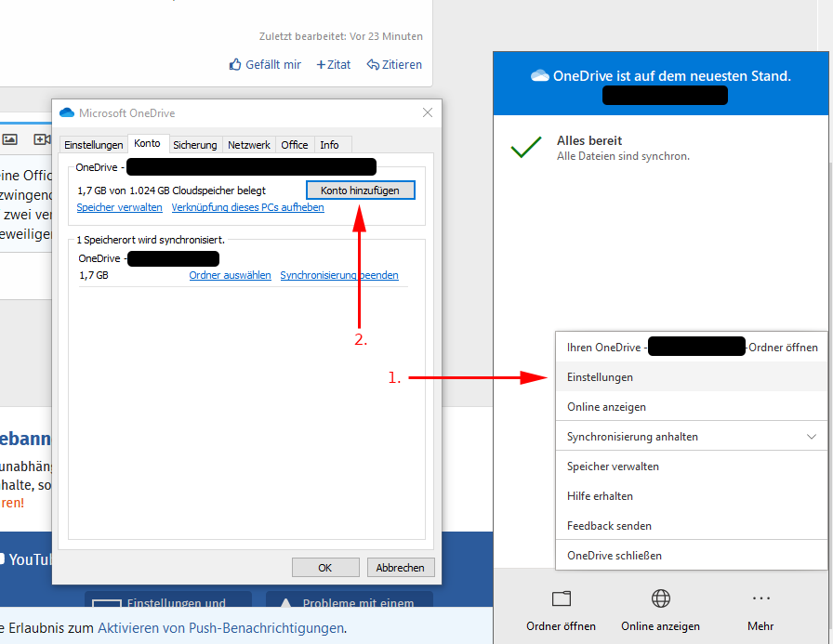The image size is (833, 644).
Task: Confirm with the OK button
Action: [x=325, y=568]
